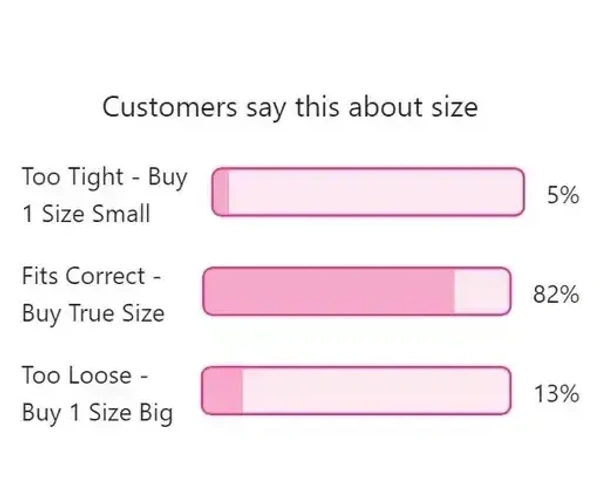Screen dimensions: 600x499
Task: Click the "Fits Correct -" text line
Action: click(x=91, y=276)
